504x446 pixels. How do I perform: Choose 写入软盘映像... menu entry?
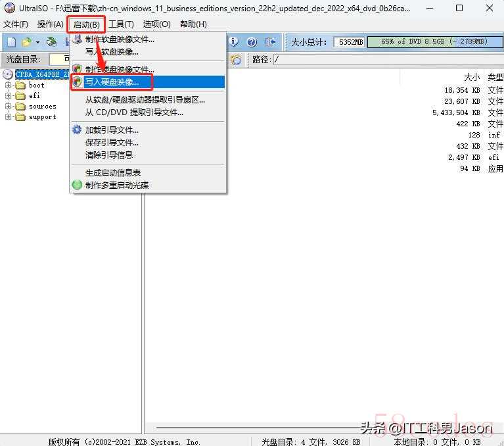click(x=148, y=52)
